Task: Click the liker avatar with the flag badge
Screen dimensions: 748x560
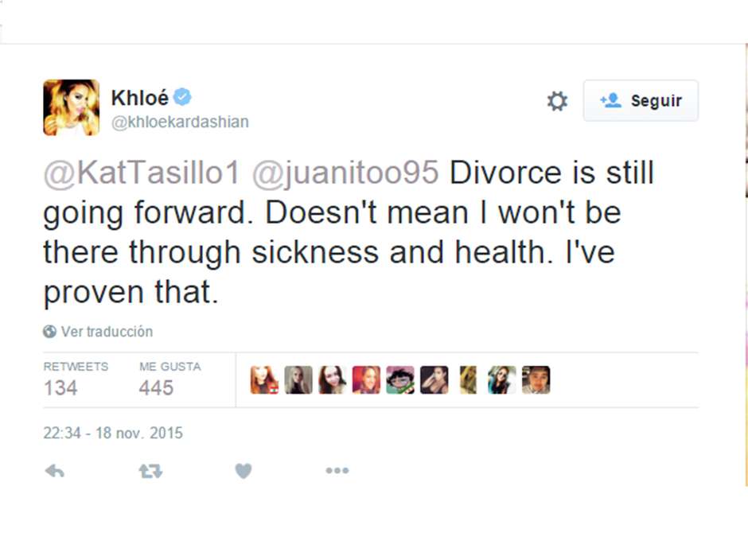Action: point(264,380)
